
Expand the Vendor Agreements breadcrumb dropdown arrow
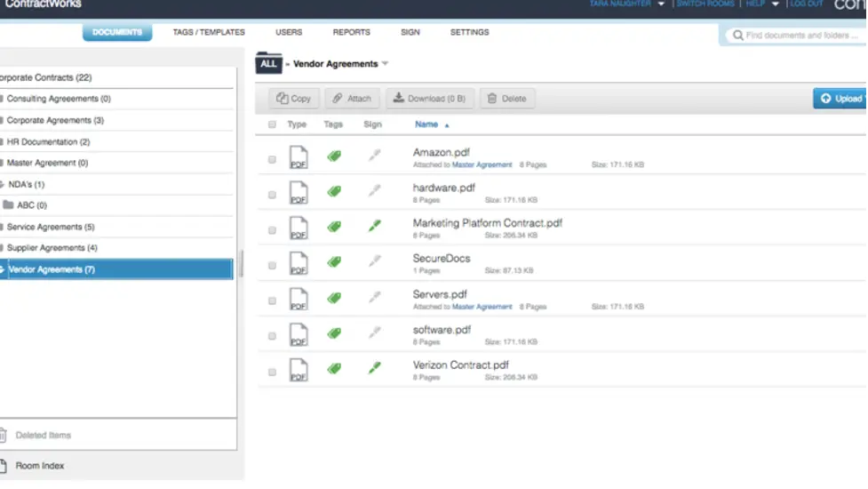coord(386,64)
